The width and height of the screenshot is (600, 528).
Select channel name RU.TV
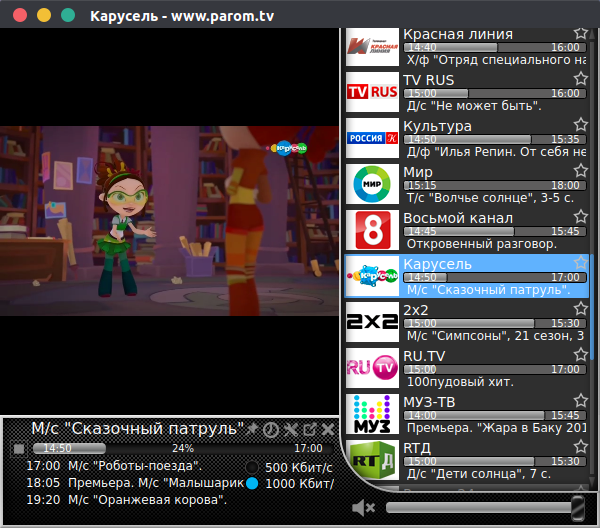pos(424,356)
